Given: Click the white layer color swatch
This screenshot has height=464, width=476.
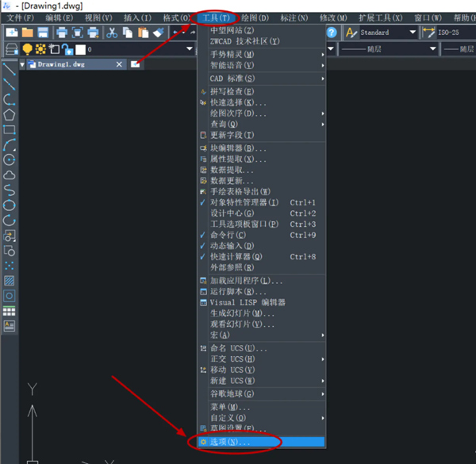Looking at the screenshot, I should pos(80,49).
